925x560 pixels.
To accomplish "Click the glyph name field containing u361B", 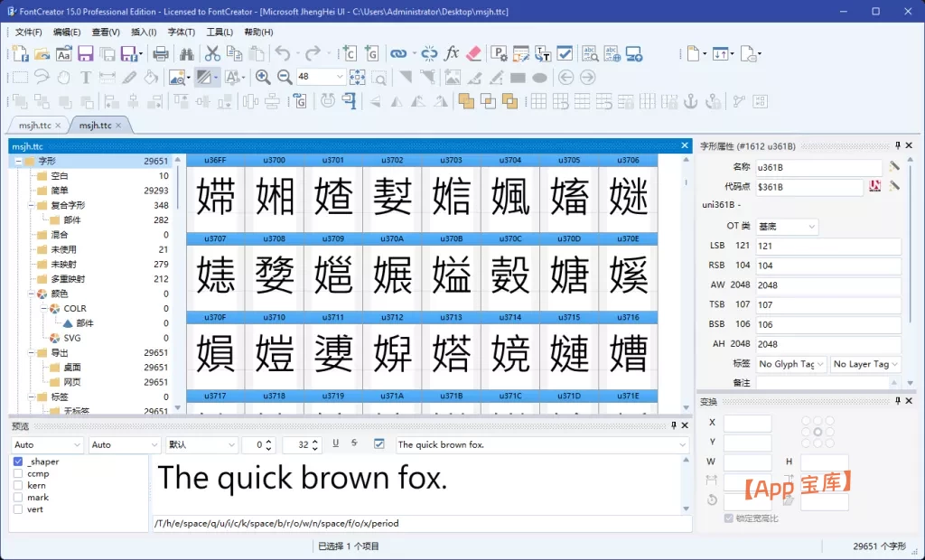I will tap(818, 167).
